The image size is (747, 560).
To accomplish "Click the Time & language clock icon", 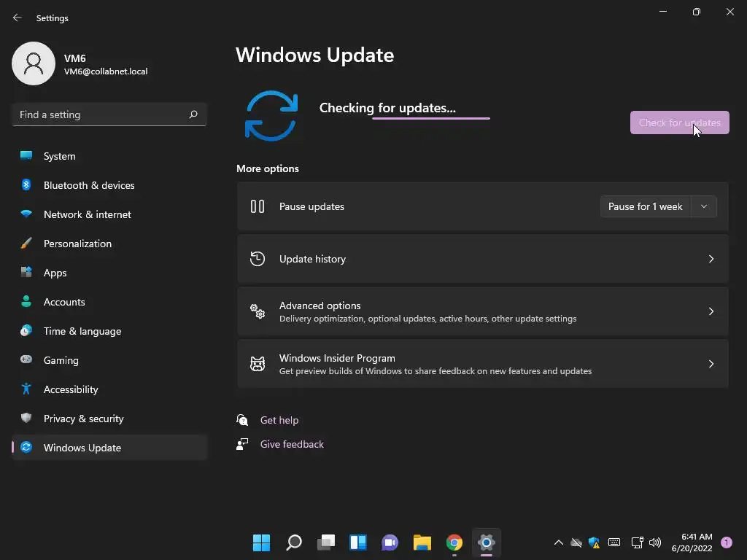I will click(26, 330).
